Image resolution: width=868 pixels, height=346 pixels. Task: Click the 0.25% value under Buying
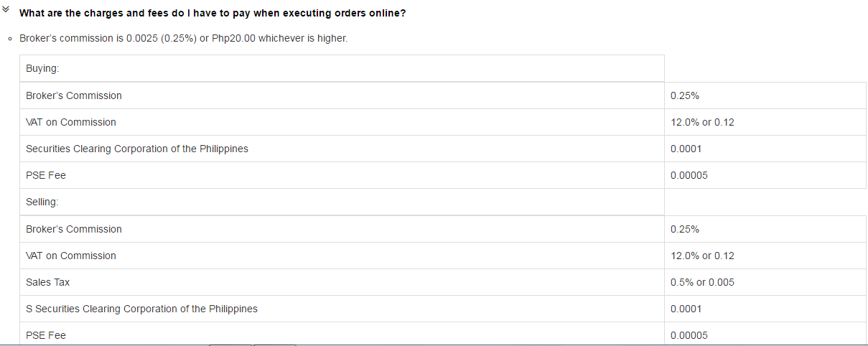pos(685,95)
